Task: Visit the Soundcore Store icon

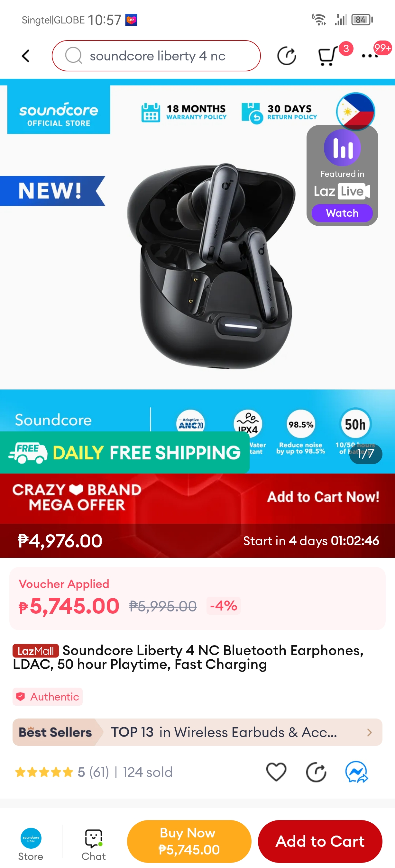Action: 31,845
